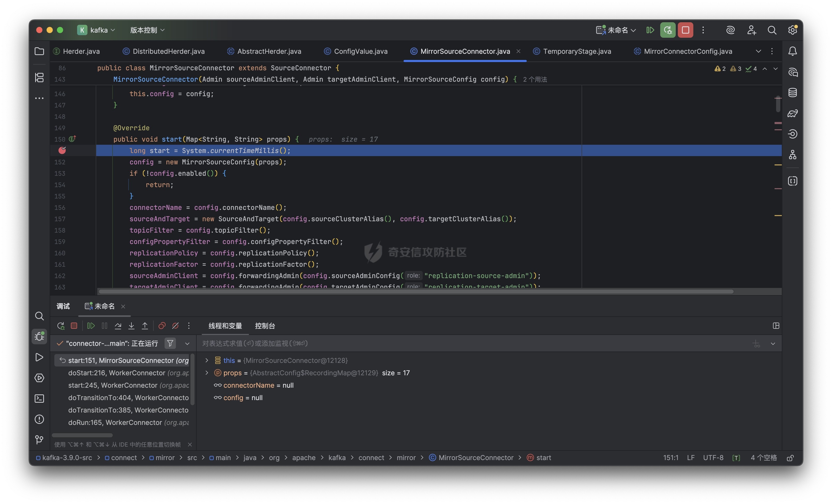Toggle the debugger layout settings icon

coord(776,326)
